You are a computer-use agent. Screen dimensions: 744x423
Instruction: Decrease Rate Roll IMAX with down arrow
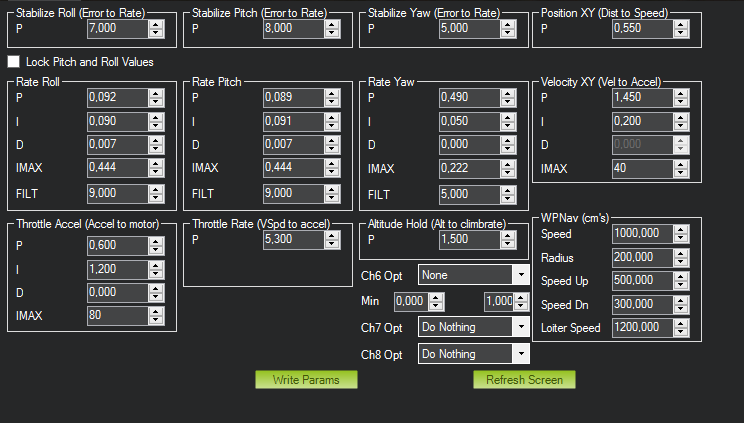click(x=156, y=172)
